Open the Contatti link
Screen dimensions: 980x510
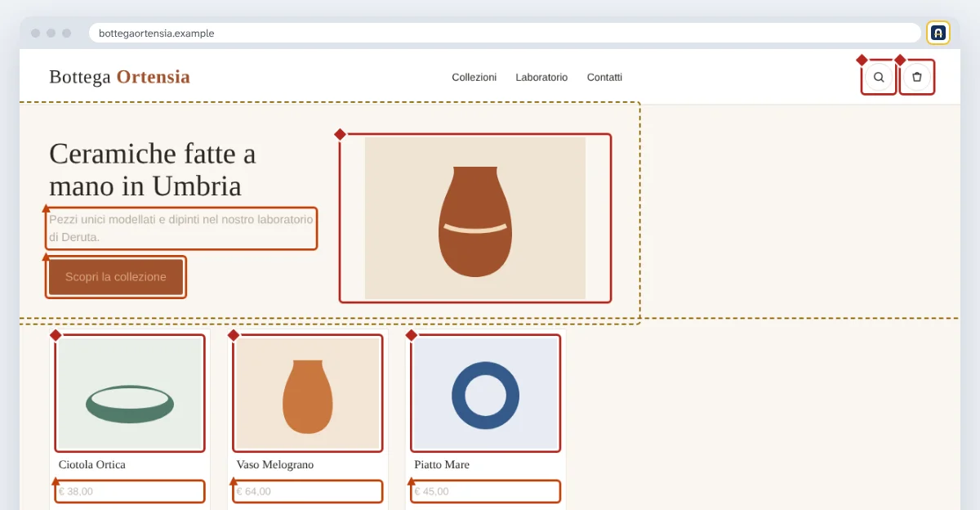click(x=604, y=77)
